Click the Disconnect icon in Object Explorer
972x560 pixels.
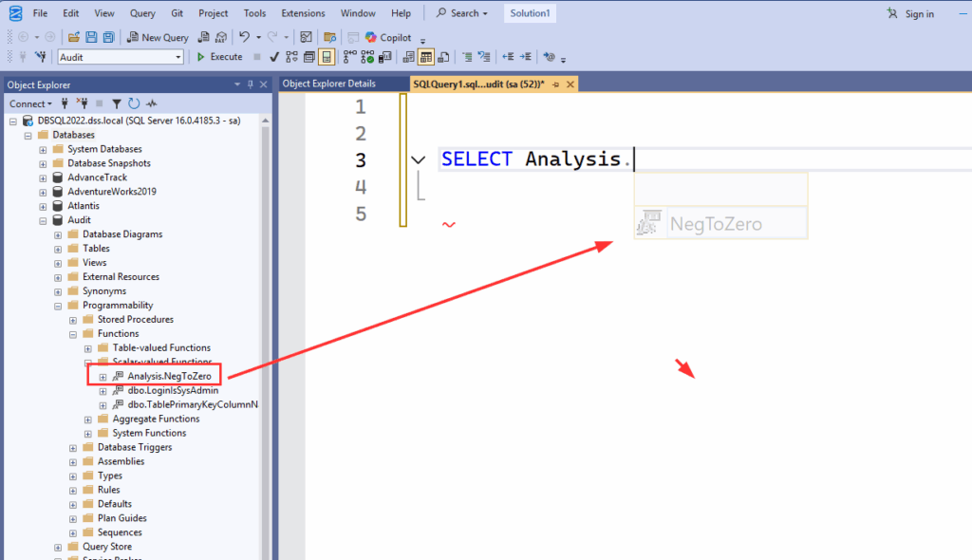click(x=82, y=103)
